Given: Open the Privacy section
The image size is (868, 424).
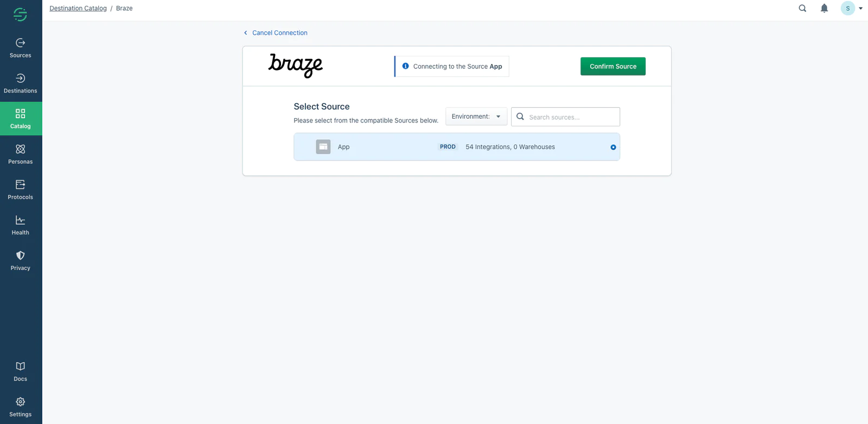Looking at the screenshot, I should (x=21, y=261).
